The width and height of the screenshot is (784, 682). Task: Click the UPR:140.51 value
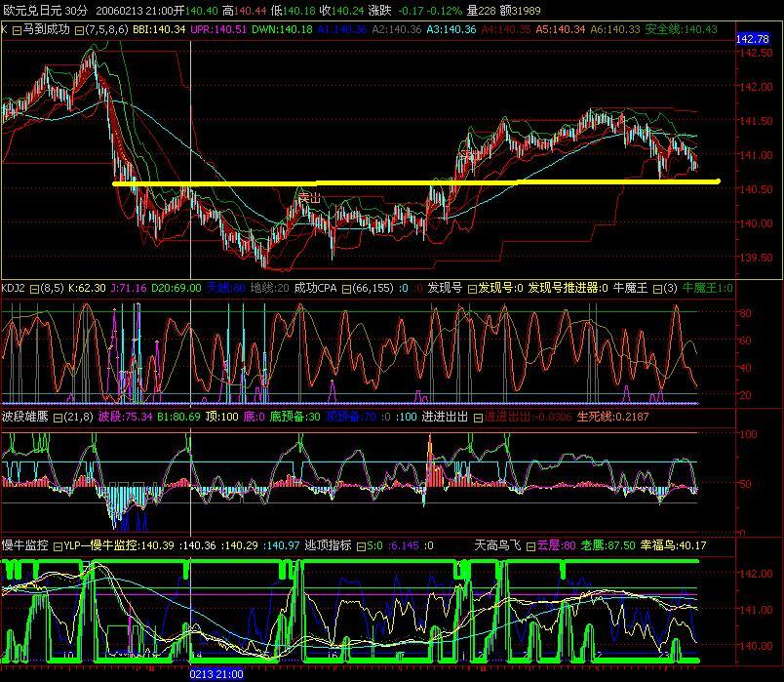[x=218, y=29]
